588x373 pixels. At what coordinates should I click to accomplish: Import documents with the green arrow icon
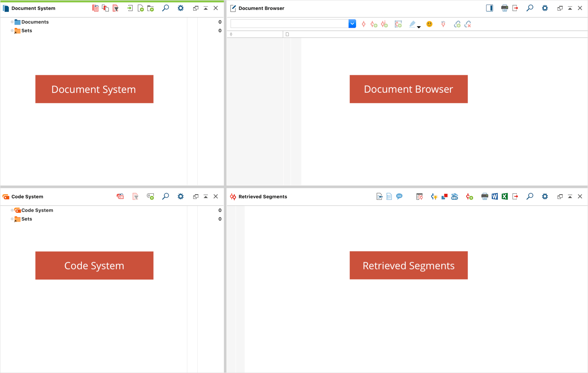point(130,8)
